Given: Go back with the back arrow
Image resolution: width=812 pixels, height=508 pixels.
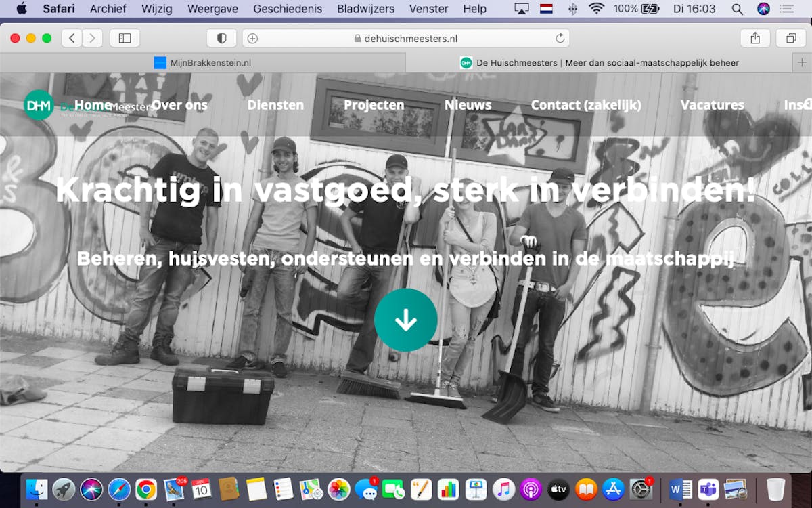Looking at the screenshot, I should 72,38.
